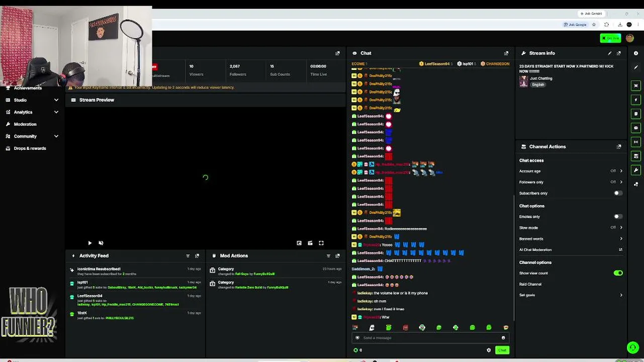Click pinned gifter LeefSeason94 in chat header
Viewport: 644px width, 362px height.
(436, 64)
